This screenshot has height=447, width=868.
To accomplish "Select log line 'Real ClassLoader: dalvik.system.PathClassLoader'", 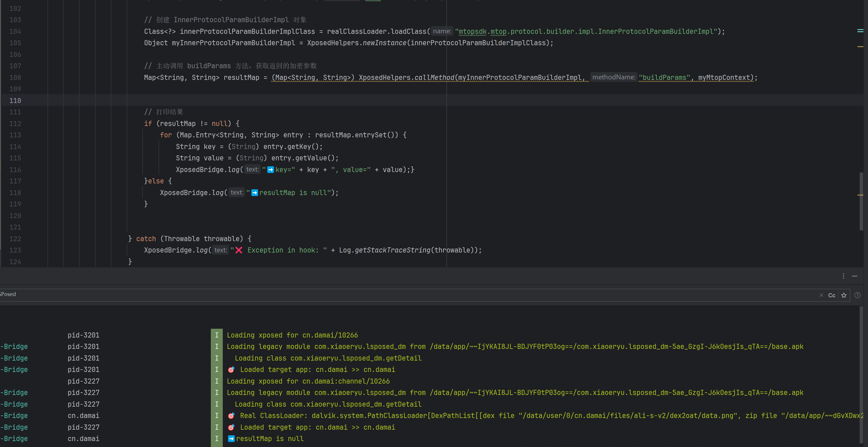I will click(545, 416).
